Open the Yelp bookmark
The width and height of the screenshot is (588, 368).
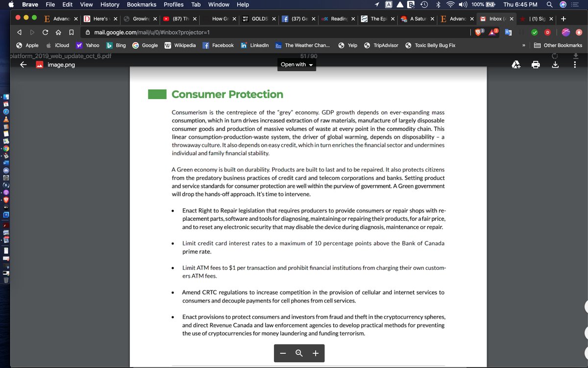pos(347,45)
